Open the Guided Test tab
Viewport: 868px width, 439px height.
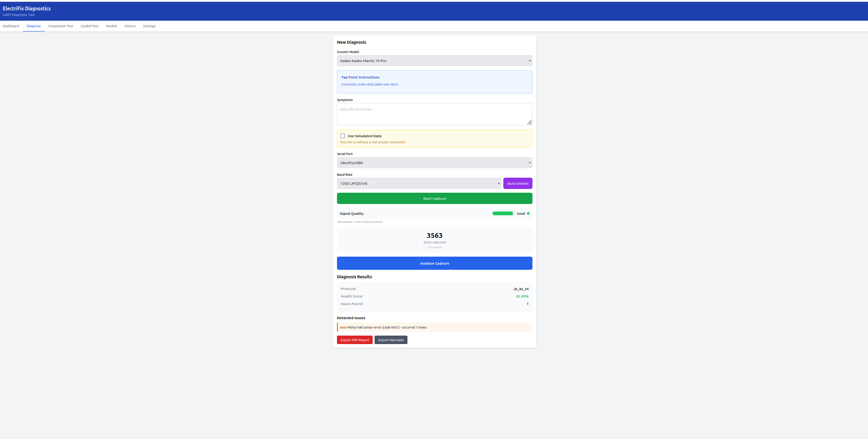pos(89,26)
